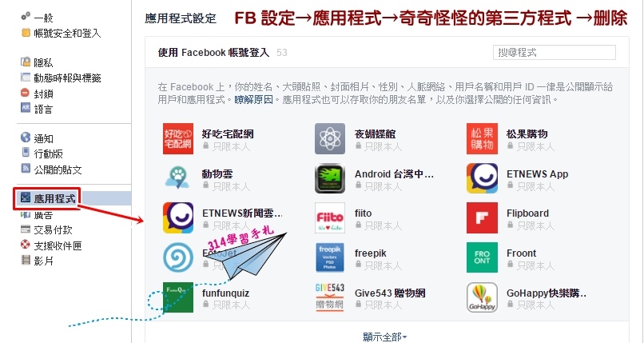Click the 瞭解原因 link
The width and height of the screenshot is (644, 343).
[x=253, y=100]
